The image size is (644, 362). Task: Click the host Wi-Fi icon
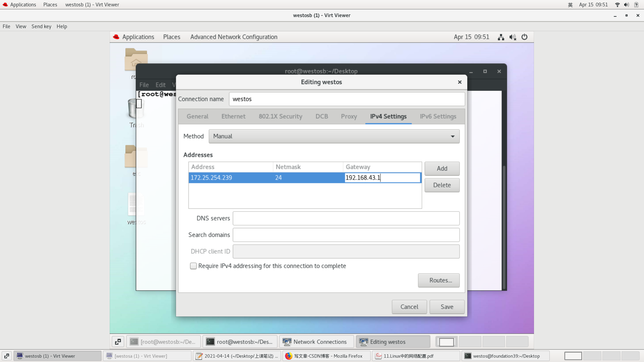pyautogui.click(x=617, y=5)
